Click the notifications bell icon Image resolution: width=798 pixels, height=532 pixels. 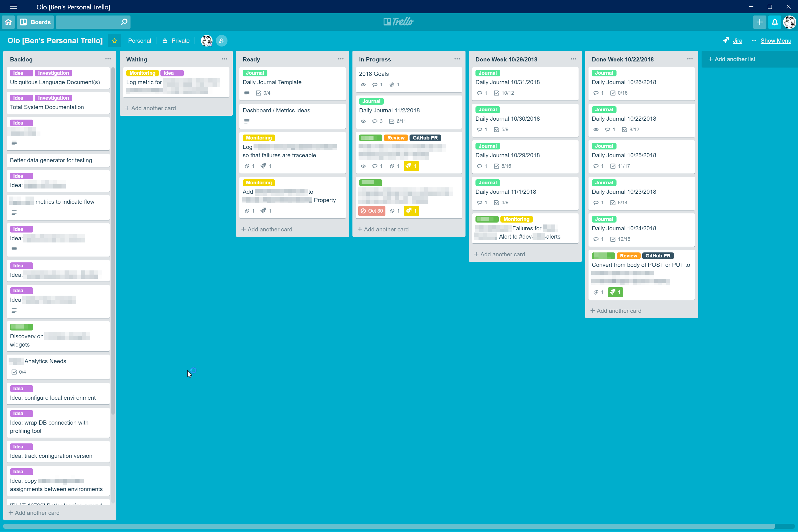point(775,22)
